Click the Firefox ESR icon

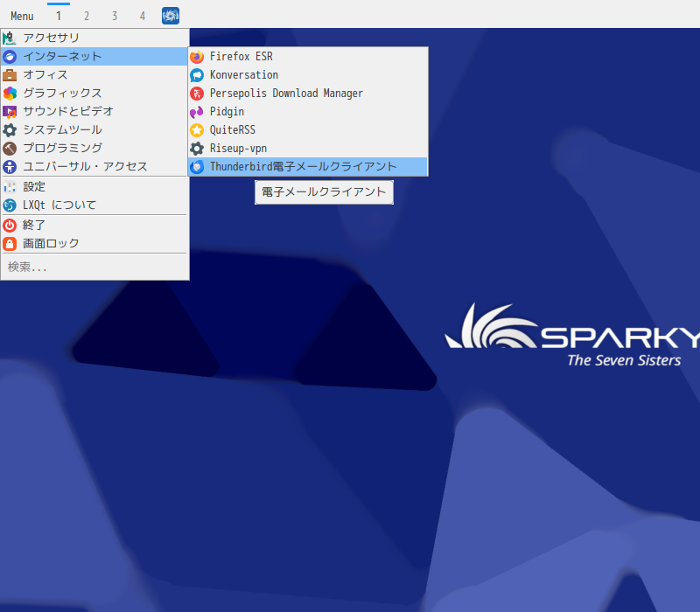point(197,56)
